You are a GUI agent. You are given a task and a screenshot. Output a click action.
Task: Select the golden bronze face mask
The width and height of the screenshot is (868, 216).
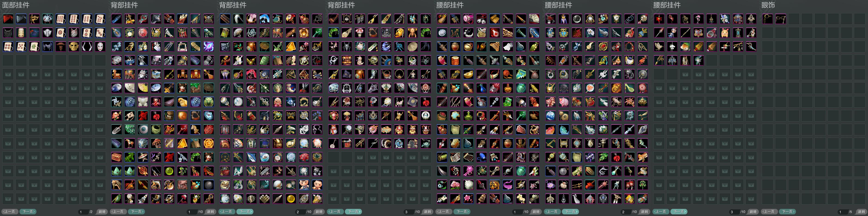74,46
